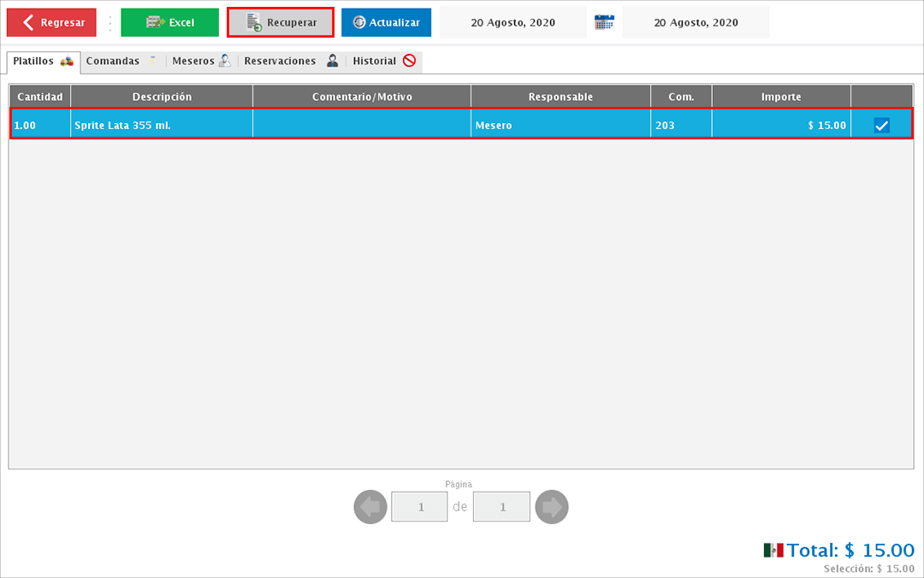Click the Mexican flag currency icon
Image resolution: width=924 pixels, height=578 pixels.
(773, 551)
